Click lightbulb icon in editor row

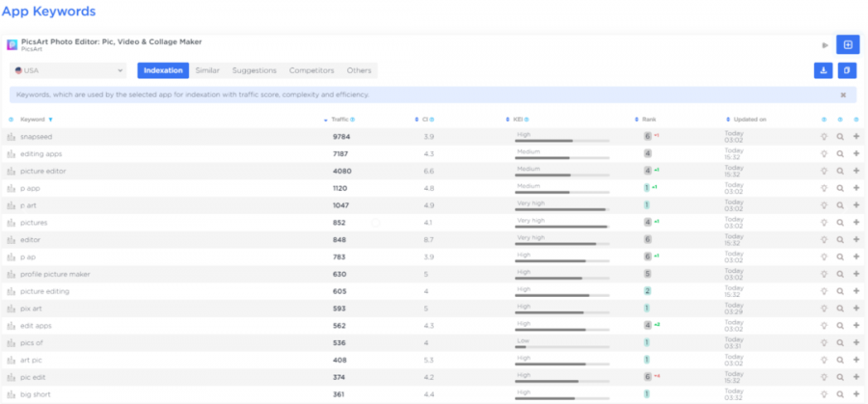tap(824, 240)
